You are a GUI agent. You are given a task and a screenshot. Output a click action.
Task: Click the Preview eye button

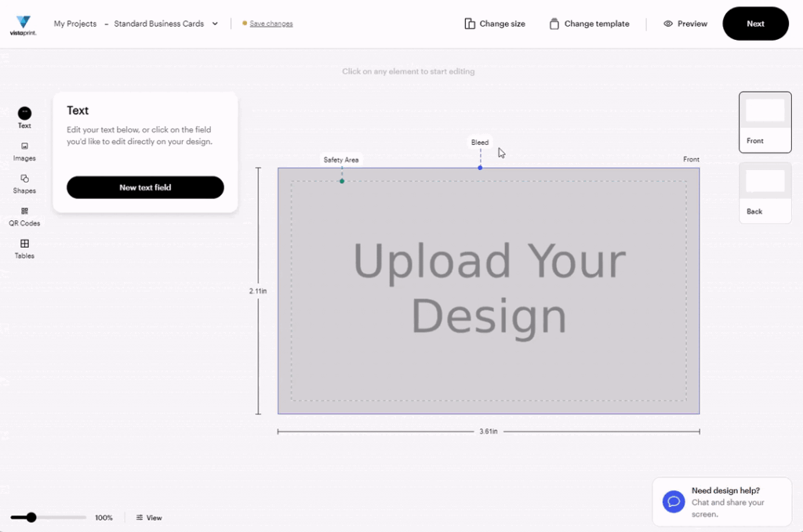[x=685, y=24]
